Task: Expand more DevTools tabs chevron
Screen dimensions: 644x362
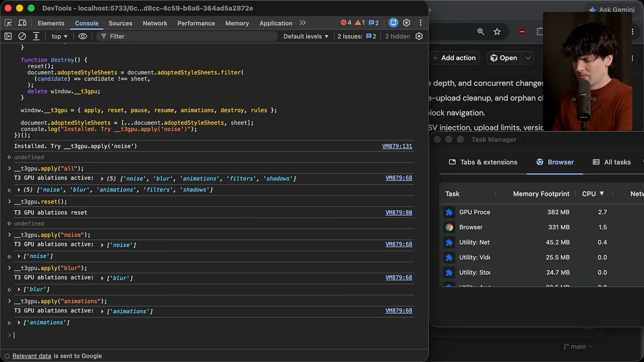Action: click(x=303, y=23)
